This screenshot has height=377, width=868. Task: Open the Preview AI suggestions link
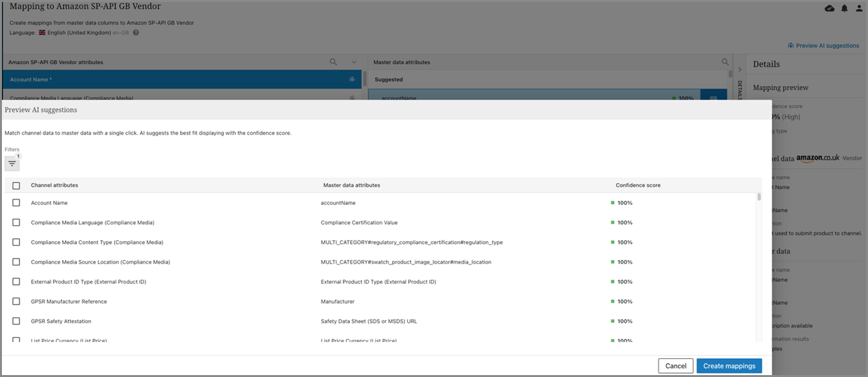click(823, 46)
